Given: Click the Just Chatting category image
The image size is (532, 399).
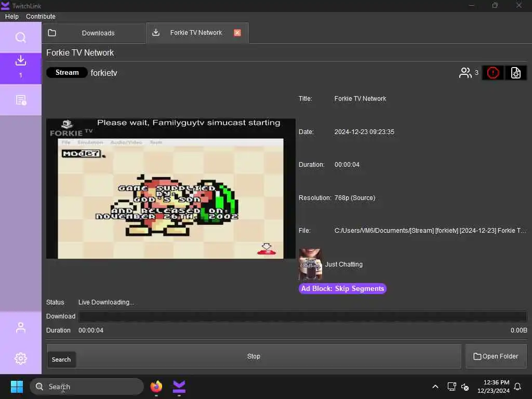Looking at the screenshot, I should (x=310, y=264).
